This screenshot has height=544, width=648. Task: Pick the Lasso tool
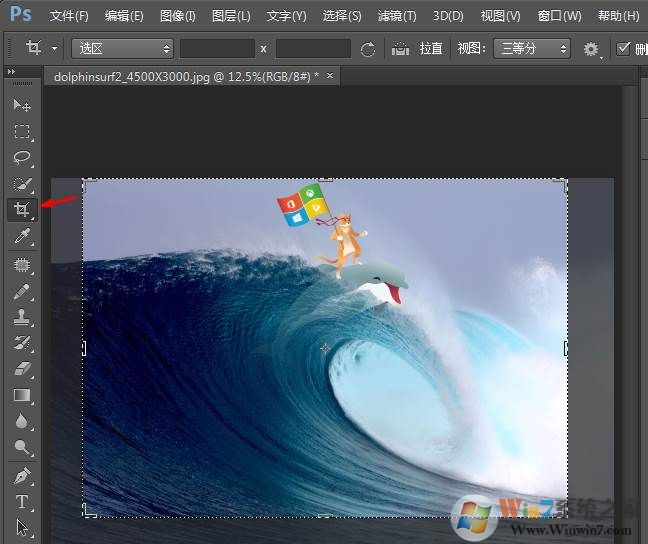[x=21, y=157]
